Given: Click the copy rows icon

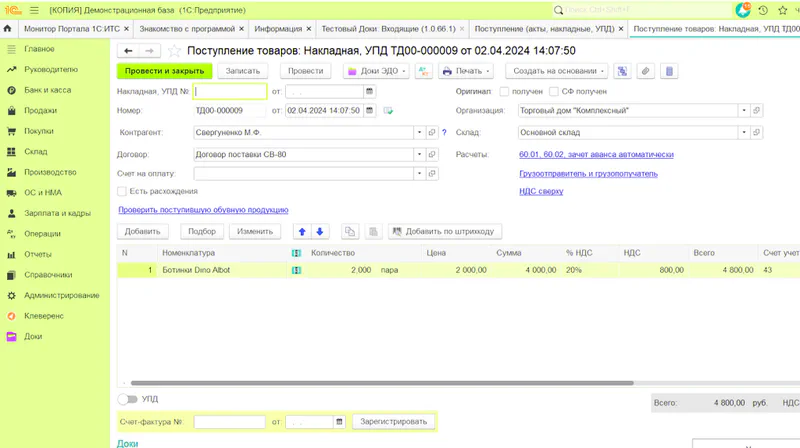Looking at the screenshot, I should 350,231.
